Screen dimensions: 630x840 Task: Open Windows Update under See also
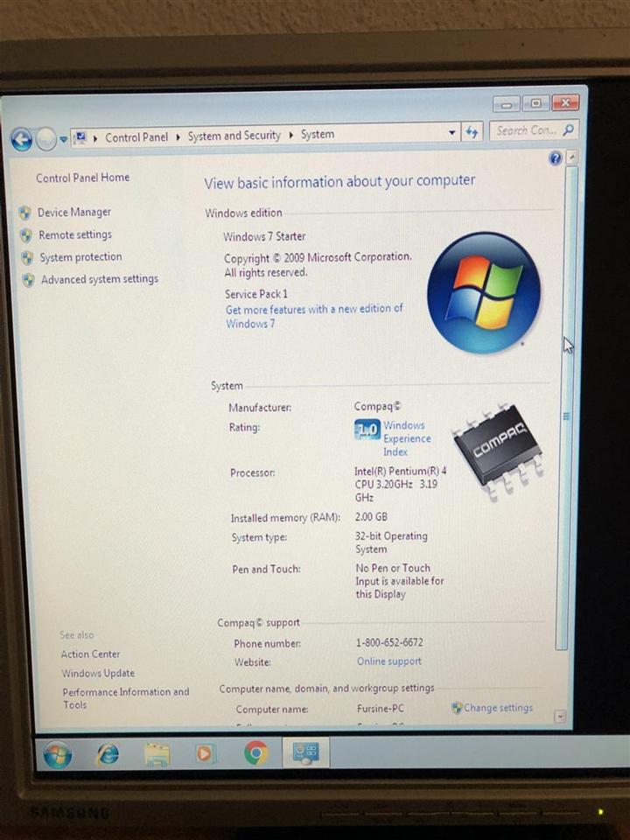[98, 673]
